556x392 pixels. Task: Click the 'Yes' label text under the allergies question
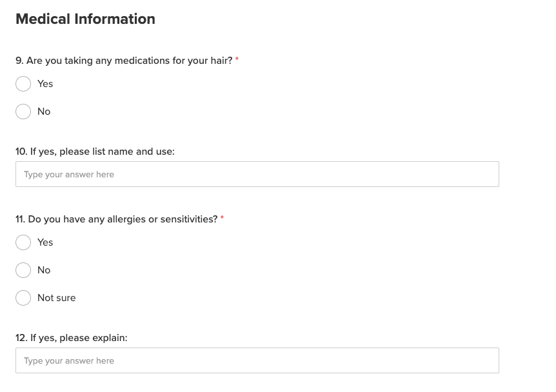(45, 242)
